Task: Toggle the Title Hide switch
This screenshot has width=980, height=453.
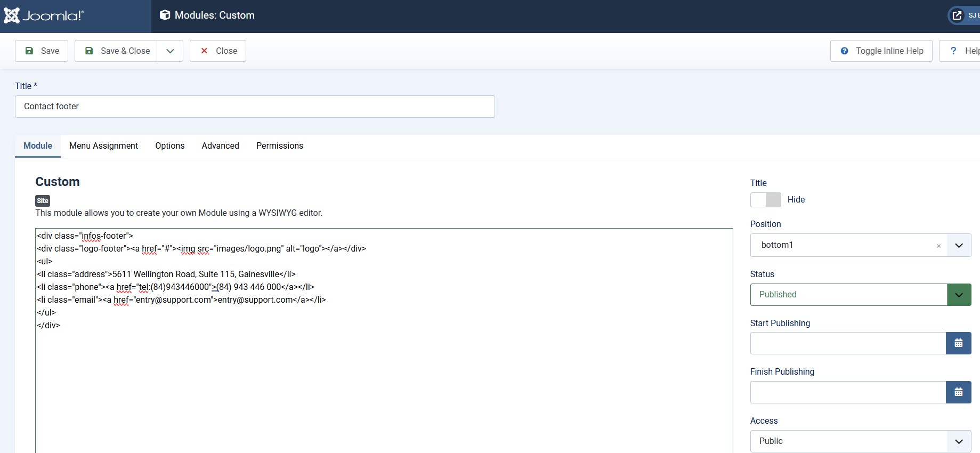Action: [765, 200]
